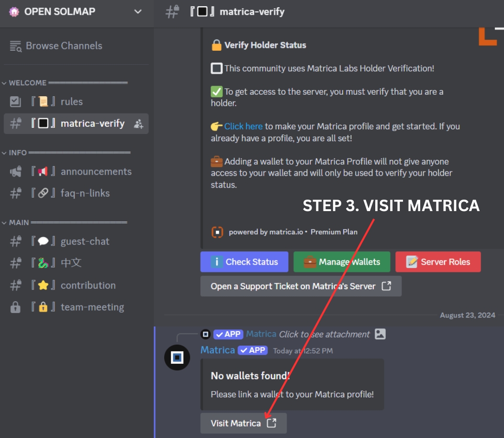
Task: Click the Visit Matrica button
Action: (x=243, y=423)
